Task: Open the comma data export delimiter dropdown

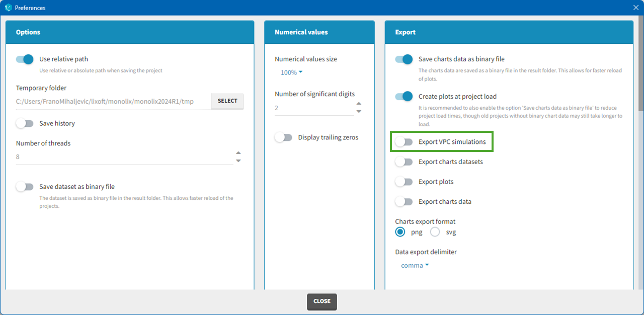Action: coord(415,265)
